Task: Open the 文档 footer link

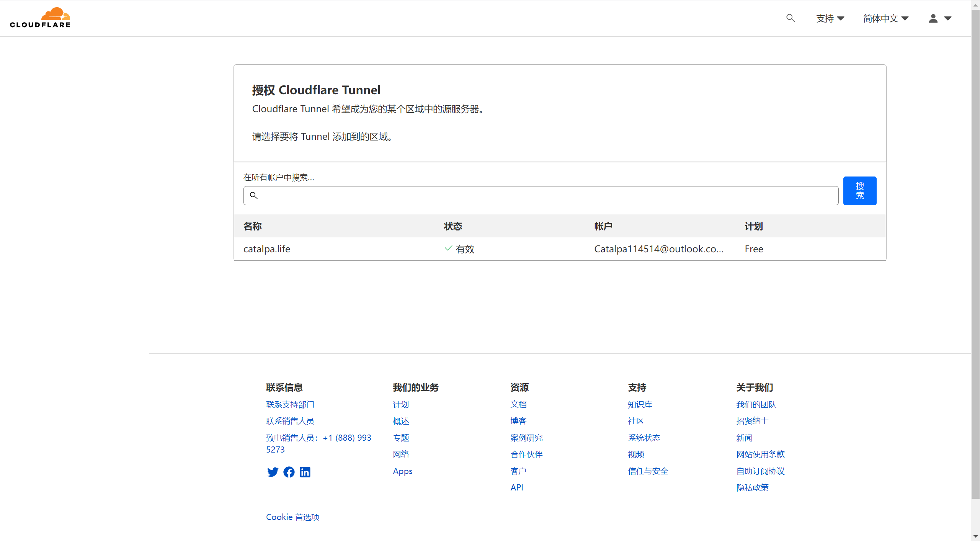Action: [518, 404]
